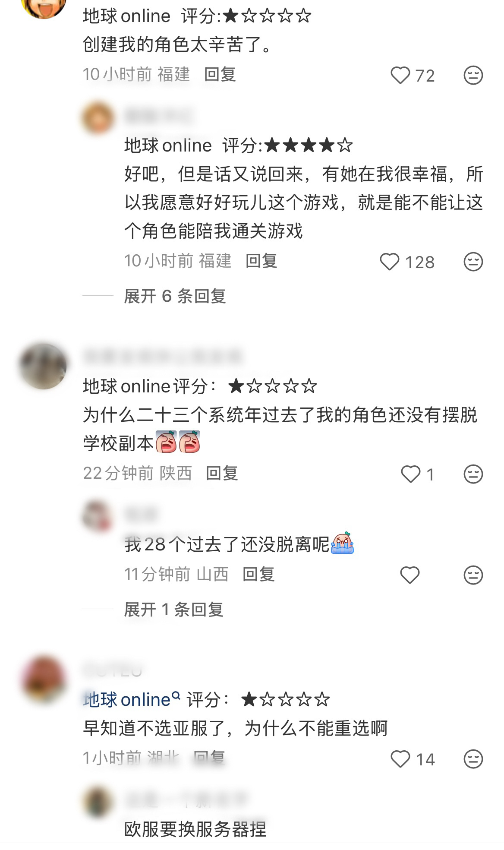Open the 地球online search keyword link
Image resolution: width=504 pixels, height=850 pixels.
[132, 700]
